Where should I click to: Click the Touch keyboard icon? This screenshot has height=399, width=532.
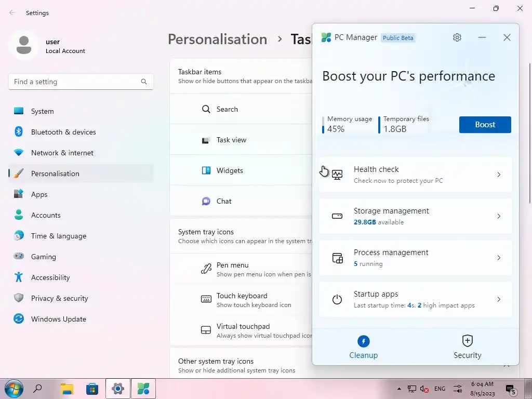tap(206, 299)
